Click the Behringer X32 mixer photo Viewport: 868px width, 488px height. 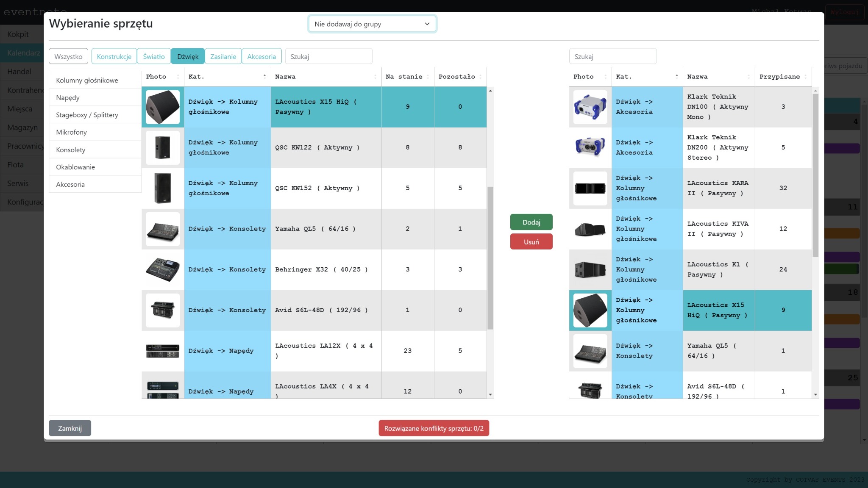(x=162, y=269)
